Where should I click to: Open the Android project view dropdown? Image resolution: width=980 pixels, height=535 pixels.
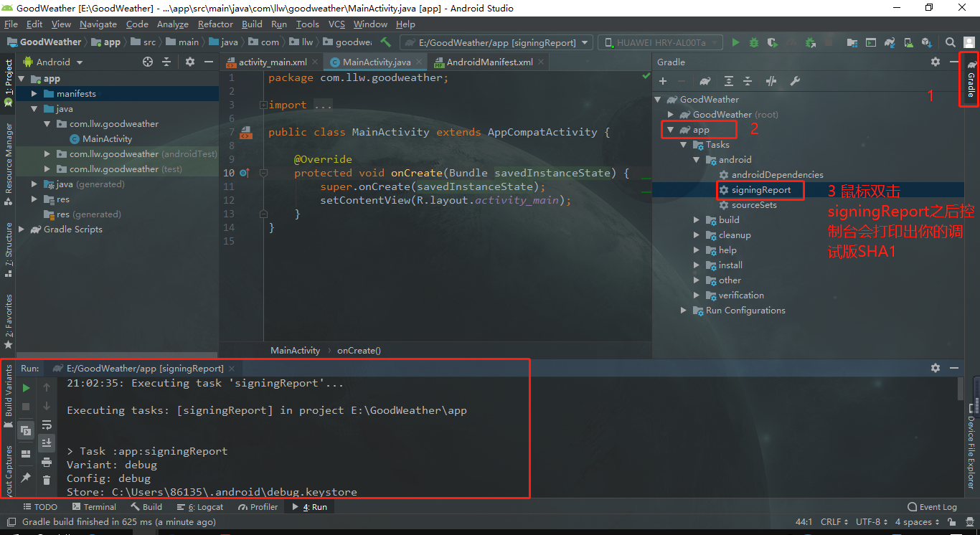52,62
